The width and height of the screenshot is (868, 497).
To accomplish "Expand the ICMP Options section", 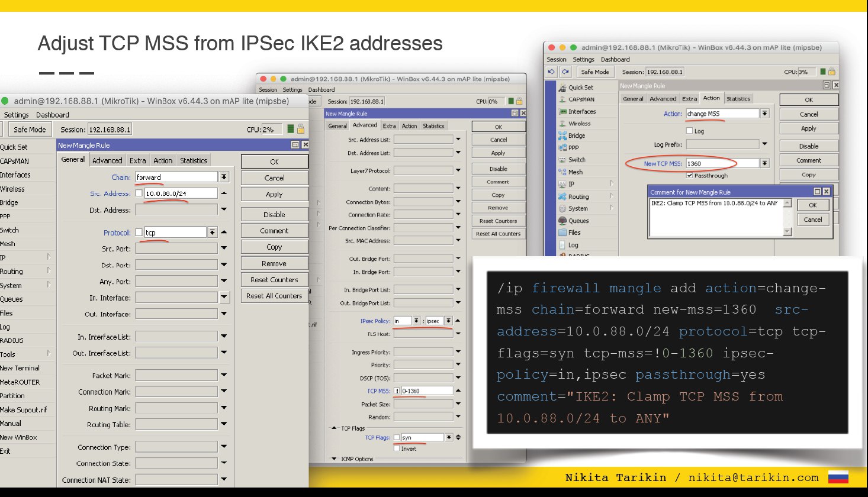I will (334, 459).
